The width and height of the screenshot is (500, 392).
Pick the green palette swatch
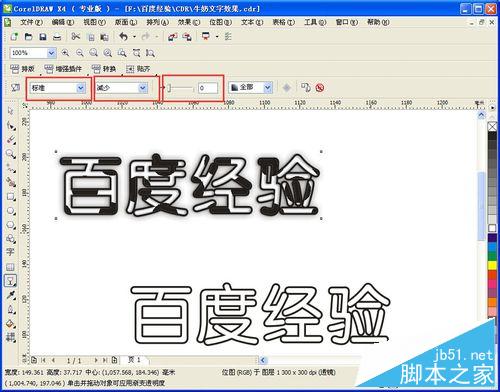(x=492, y=256)
